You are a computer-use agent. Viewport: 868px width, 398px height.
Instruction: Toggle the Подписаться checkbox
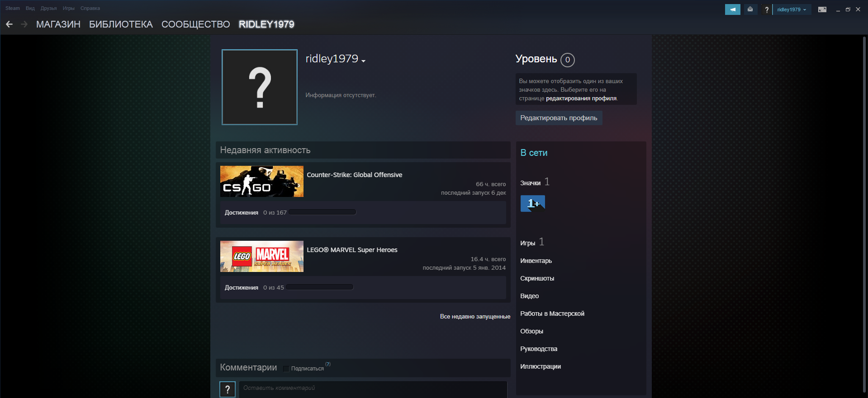coord(286,369)
